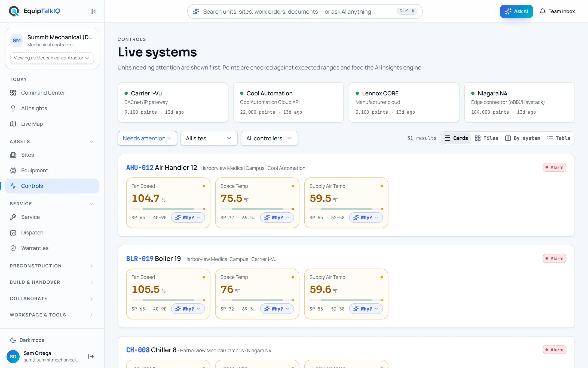This screenshot has width=588, height=368.
Task: Collapse the sidebar panel icon
Action: pos(93,11)
